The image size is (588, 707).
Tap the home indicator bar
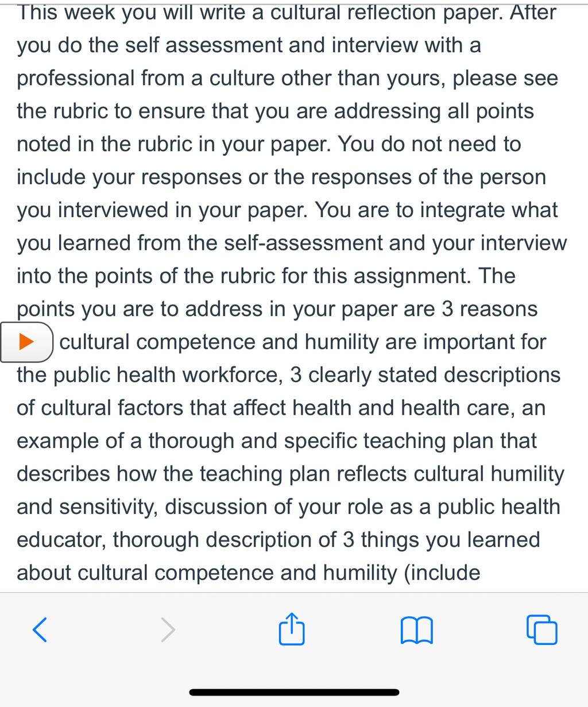(294, 693)
